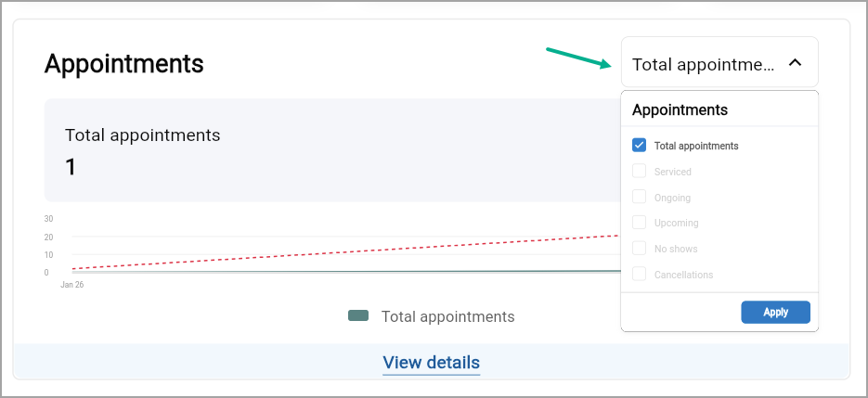Viewport: 868px width, 398px height.
Task: Select the No shows checkbox
Action: 639,249
